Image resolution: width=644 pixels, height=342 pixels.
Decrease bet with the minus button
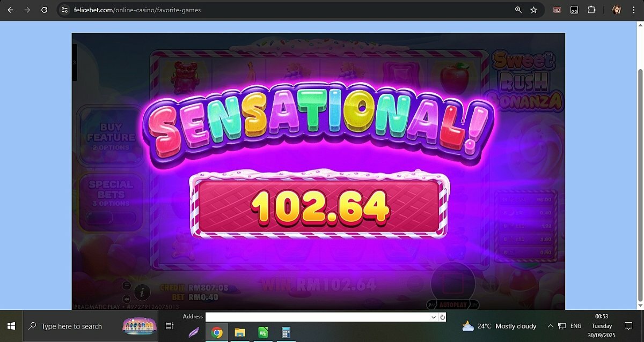pyautogui.click(x=415, y=283)
